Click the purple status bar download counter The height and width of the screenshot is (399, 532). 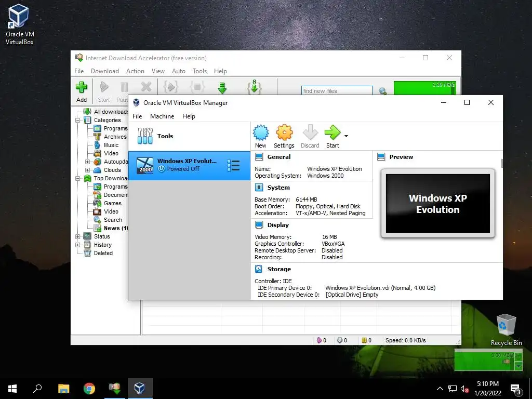[x=321, y=340]
